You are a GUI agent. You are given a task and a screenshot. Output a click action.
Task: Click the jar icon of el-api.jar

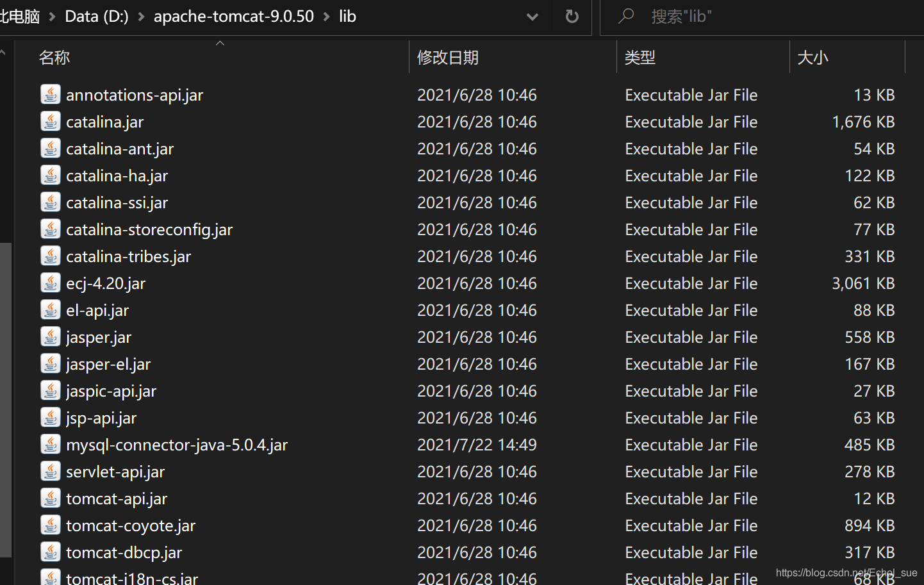coord(51,309)
